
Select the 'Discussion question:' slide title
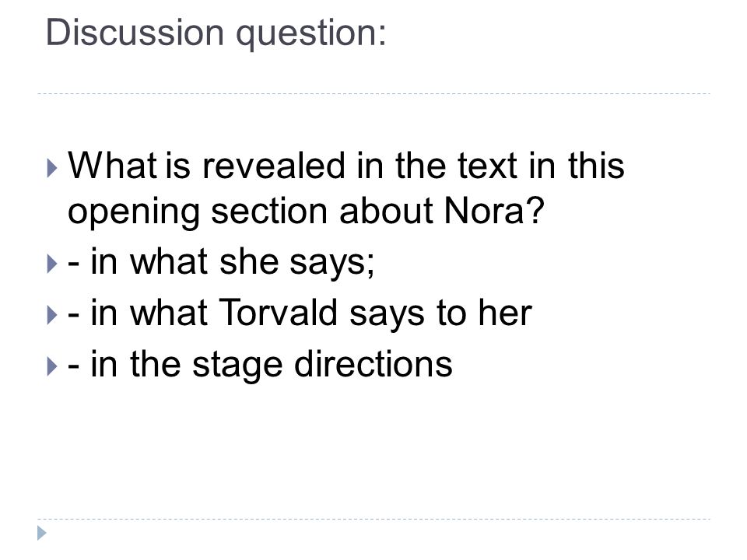pyautogui.click(x=216, y=33)
